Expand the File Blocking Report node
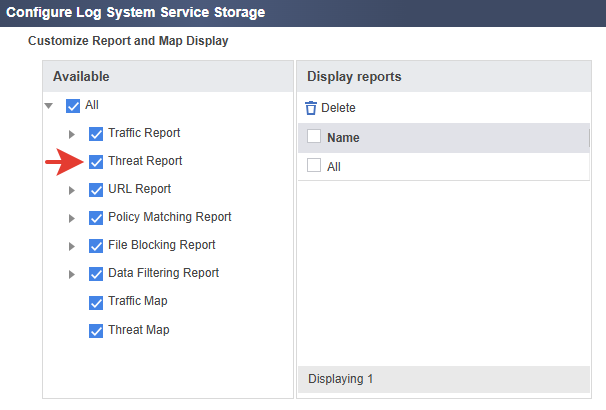Viewport: 606px width, 410px height. click(x=72, y=246)
